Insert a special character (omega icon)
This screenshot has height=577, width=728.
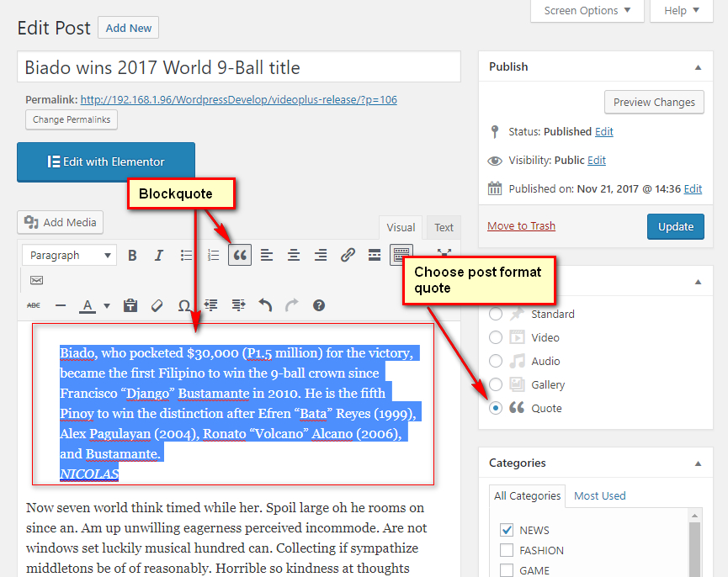pyautogui.click(x=183, y=306)
